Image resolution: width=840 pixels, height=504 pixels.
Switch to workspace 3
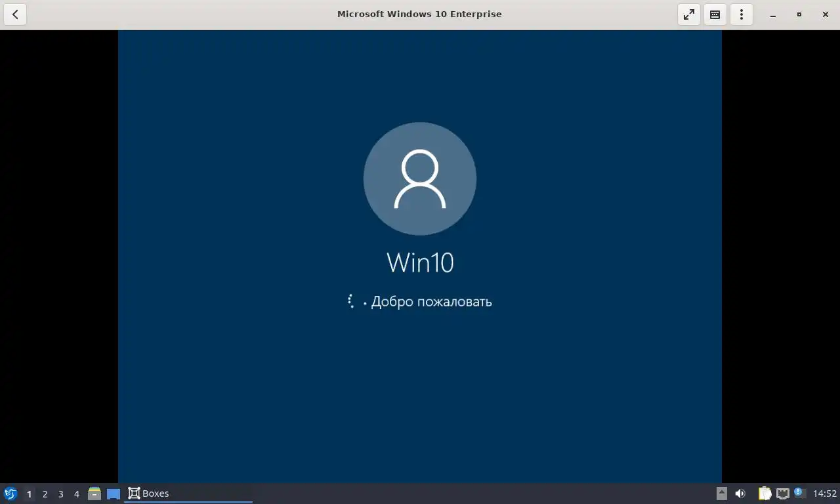click(60, 493)
